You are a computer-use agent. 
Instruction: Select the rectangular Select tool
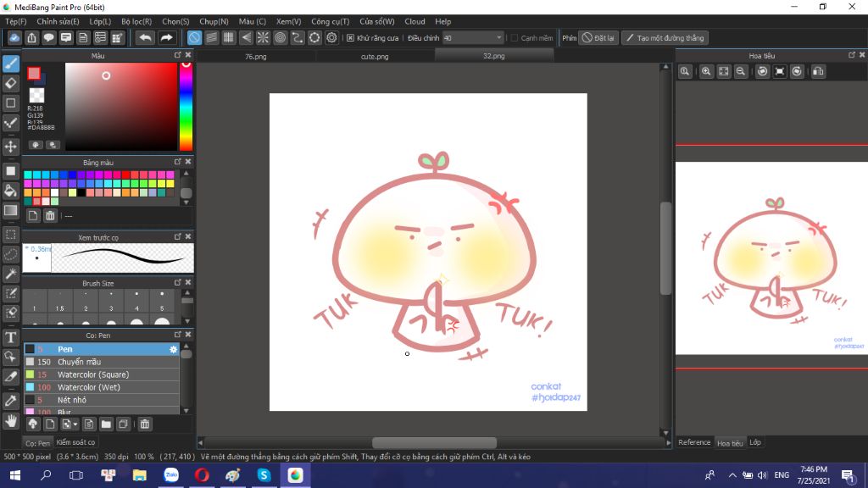pyautogui.click(x=10, y=235)
